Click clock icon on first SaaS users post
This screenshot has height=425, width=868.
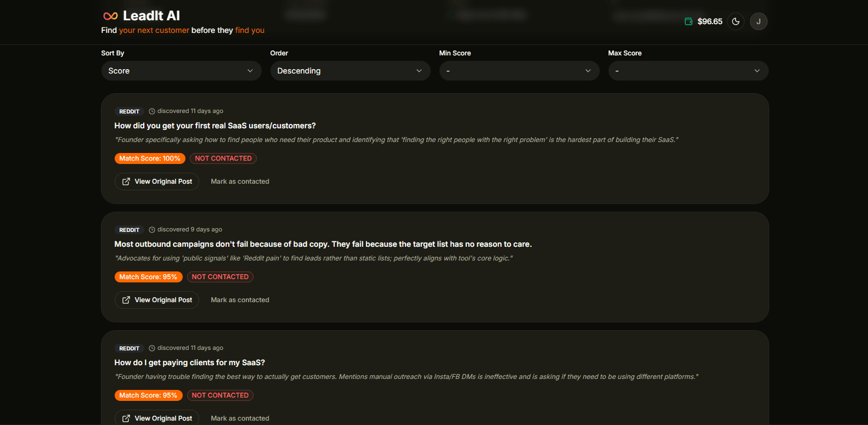152,111
